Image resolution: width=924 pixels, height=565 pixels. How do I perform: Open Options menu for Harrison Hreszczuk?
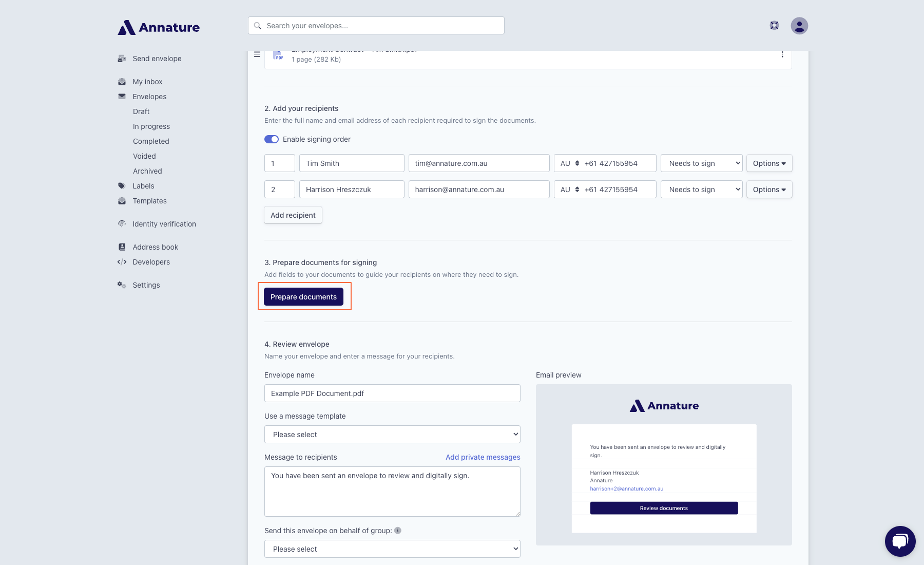(769, 190)
